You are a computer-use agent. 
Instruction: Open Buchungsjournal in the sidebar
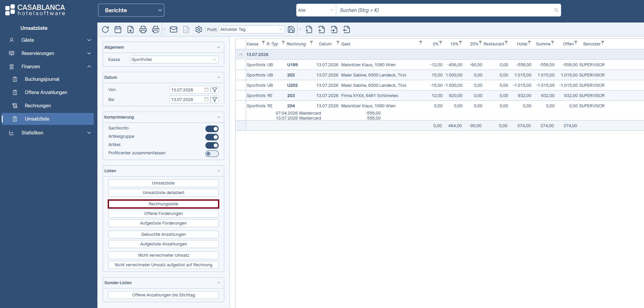coord(42,79)
